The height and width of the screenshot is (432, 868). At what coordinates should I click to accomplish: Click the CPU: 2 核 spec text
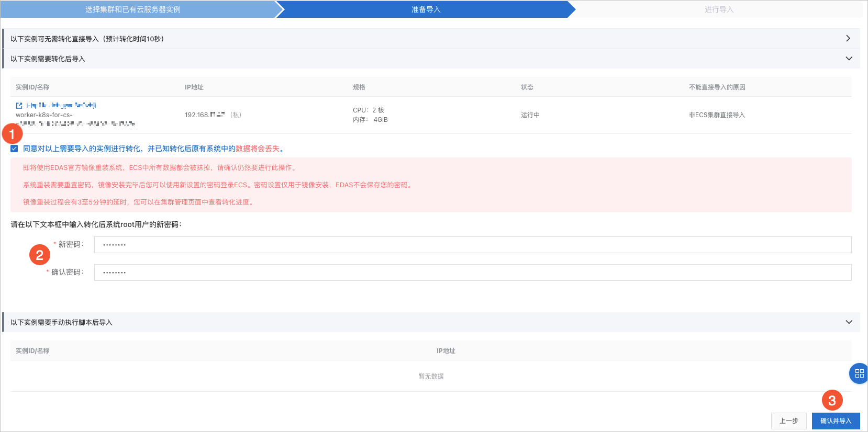369,110
